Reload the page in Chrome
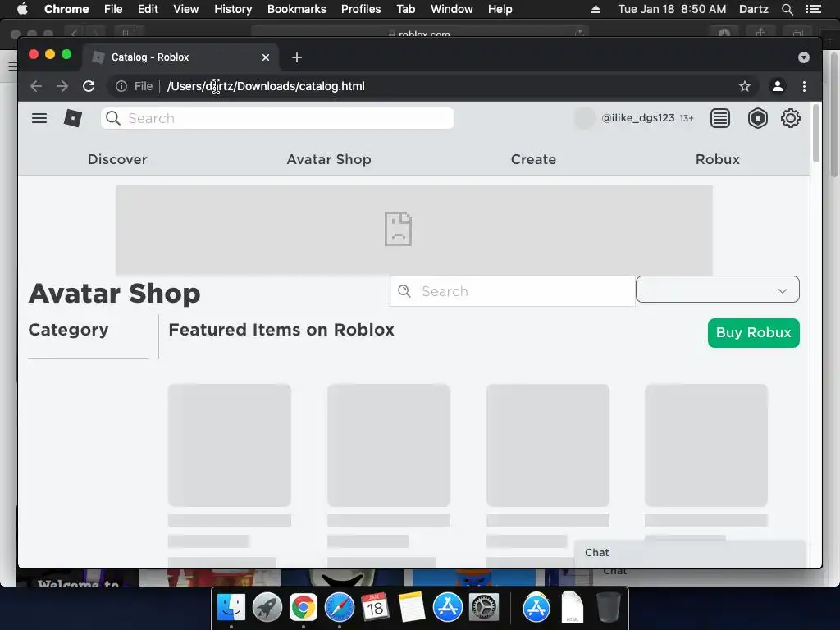Image resolution: width=840 pixels, height=630 pixels. [x=89, y=86]
